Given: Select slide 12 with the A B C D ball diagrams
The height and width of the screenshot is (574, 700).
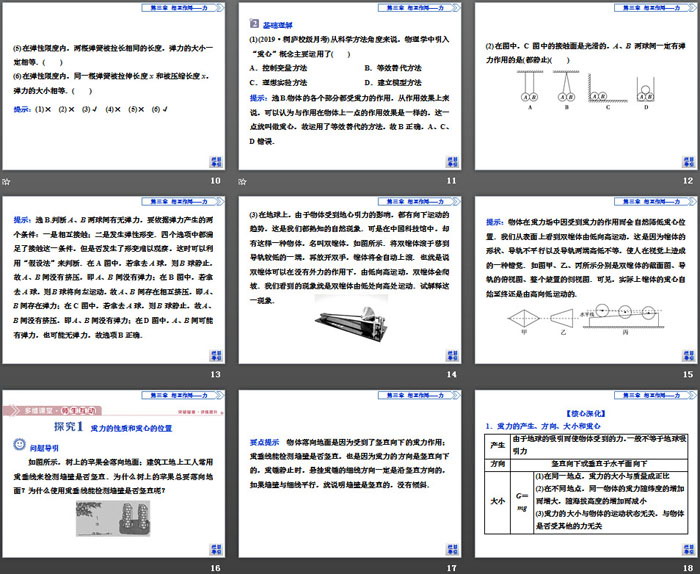Looking at the screenshot, I should pos(585,86).
